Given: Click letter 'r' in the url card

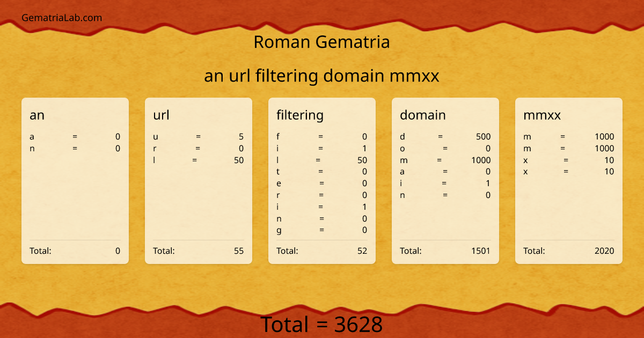Looking at the screenshot, I should click(x=155, y=149).
